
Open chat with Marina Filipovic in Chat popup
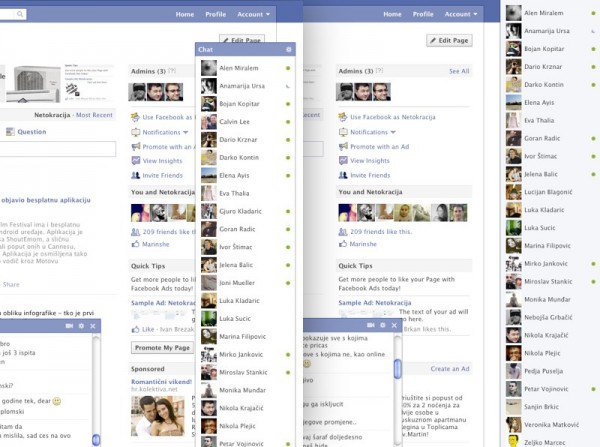click(x=245, y=337)
